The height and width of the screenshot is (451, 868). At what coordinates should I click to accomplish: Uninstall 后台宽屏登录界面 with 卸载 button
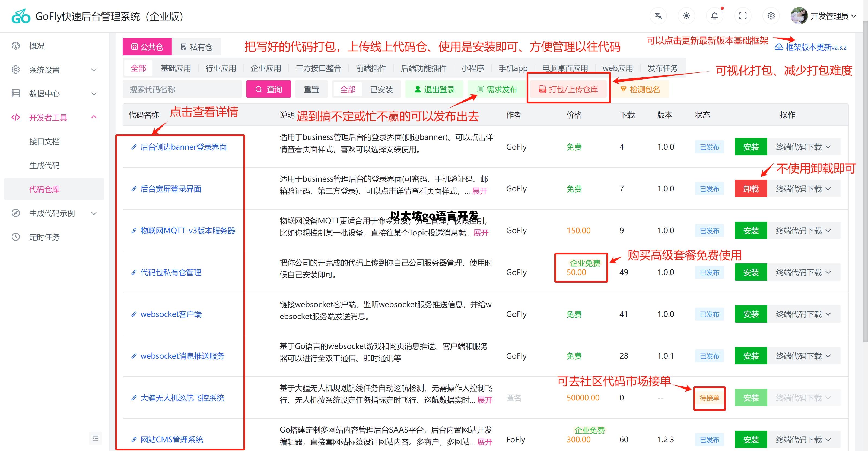click(x=751, y=189)
